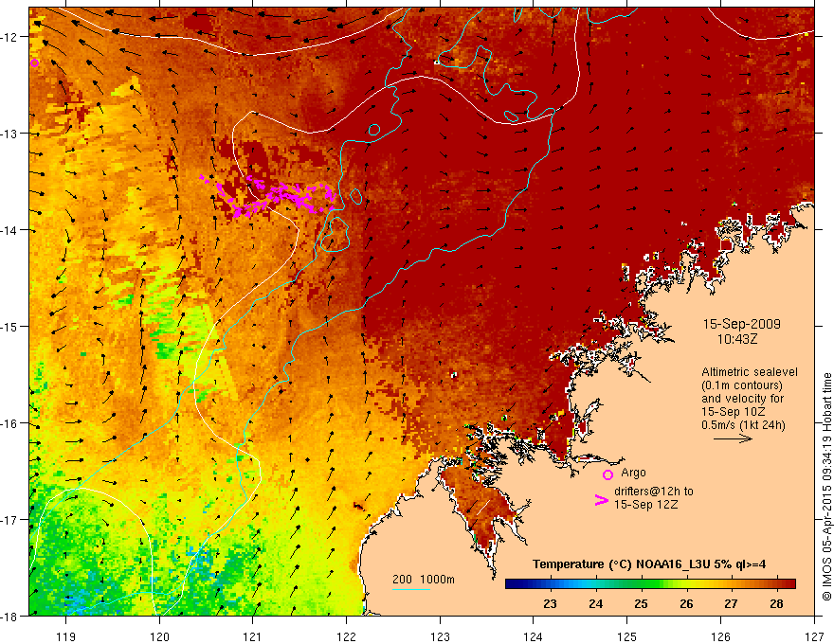Click the 'Altimetric sealevel' text
834x644 pixels.
click(x=749, y=372)
